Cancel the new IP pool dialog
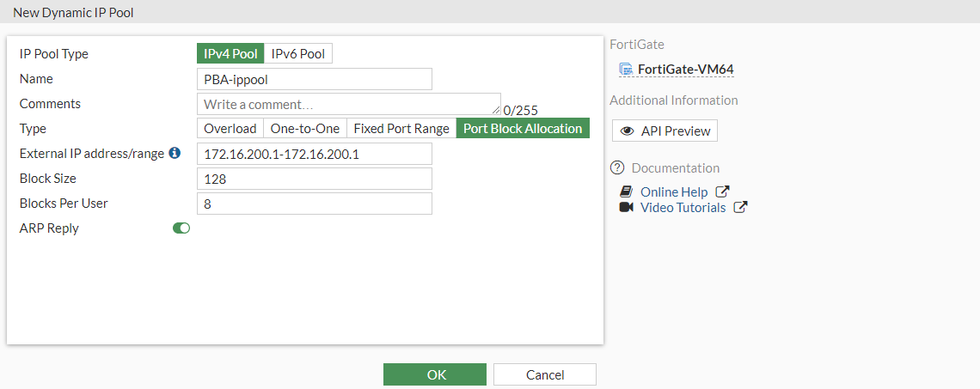 point(545,374)
